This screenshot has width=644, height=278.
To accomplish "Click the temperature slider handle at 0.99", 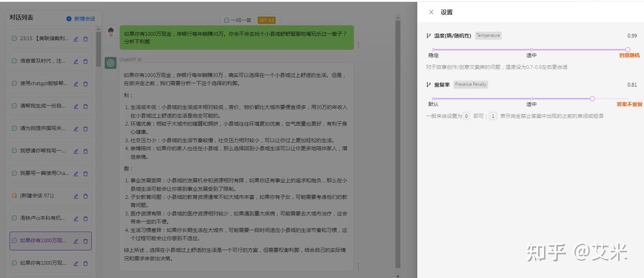I will pos(627,50).
